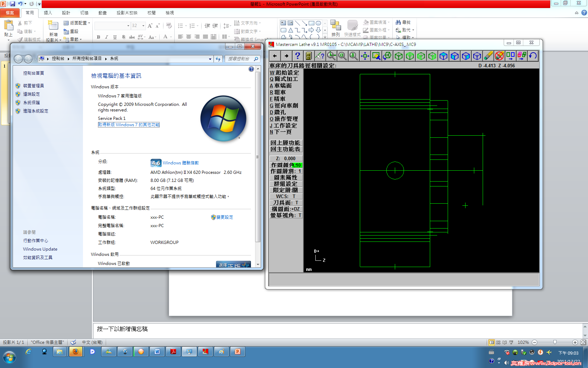Click the yellow pencil eraser icon in Mastercam
Image resolution: width=588 pixels, height=368 pixels.
click(x=488, y=56)
